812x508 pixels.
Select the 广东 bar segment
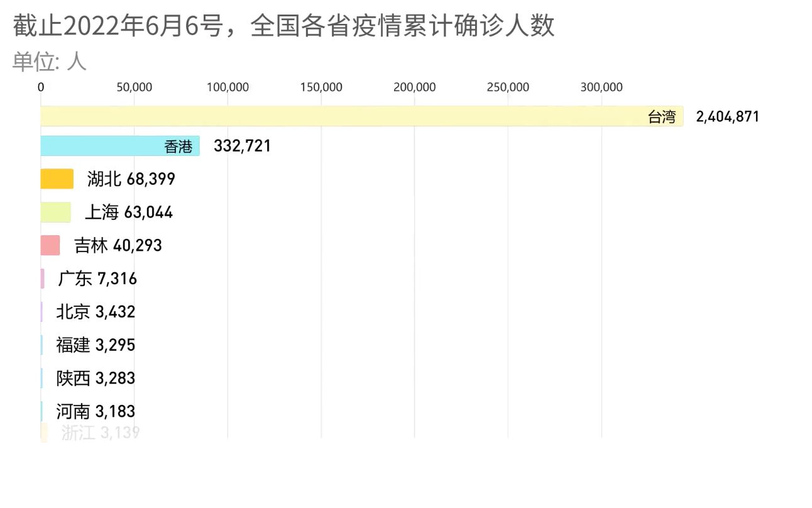(43, 278)
